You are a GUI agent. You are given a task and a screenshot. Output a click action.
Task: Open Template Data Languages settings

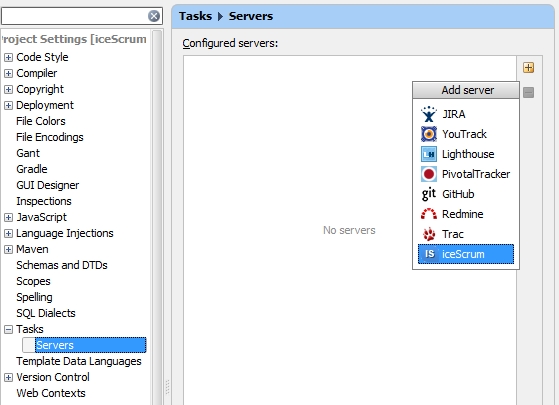click(79, 361)
